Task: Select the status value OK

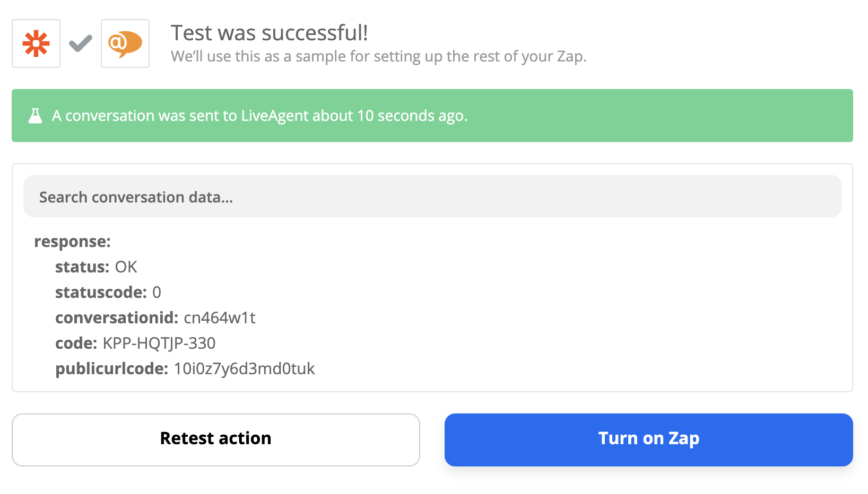Action: [x=126, y=267]
